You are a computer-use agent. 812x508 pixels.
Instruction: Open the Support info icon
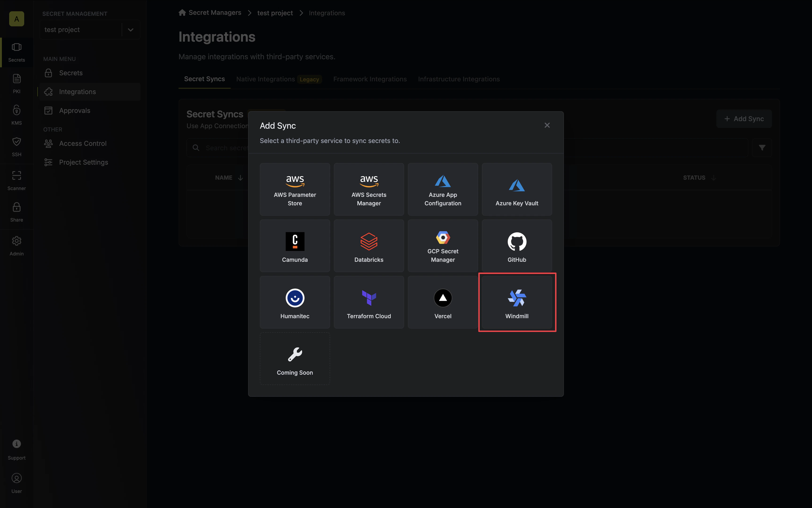tap(16, 450)
